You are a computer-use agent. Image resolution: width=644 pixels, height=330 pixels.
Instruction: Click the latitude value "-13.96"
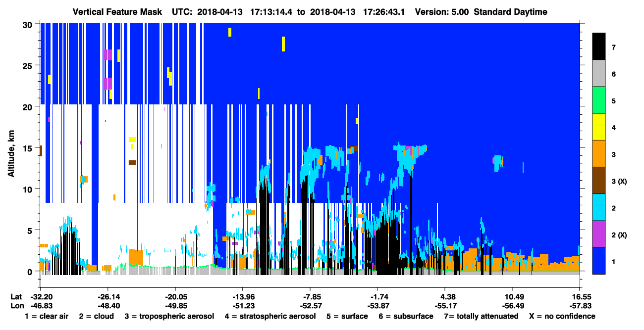(x=243, y=296)
